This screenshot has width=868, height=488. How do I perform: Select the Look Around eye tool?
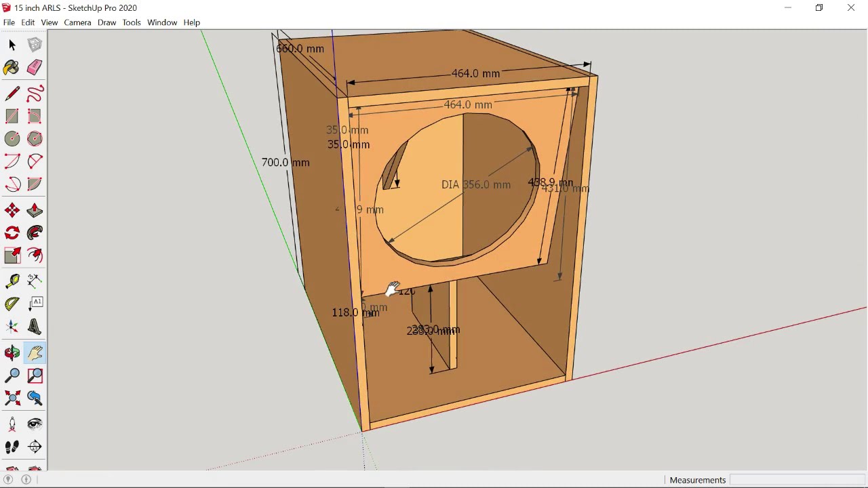pos(35,424)
